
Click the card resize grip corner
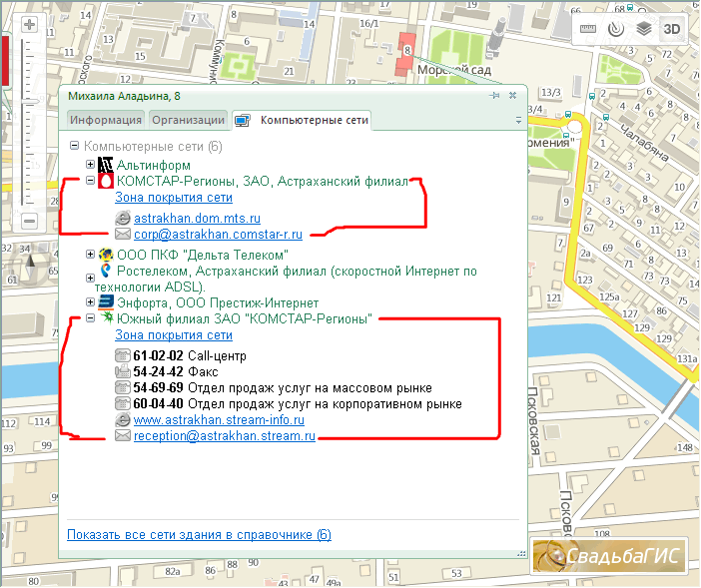[521, 553]
